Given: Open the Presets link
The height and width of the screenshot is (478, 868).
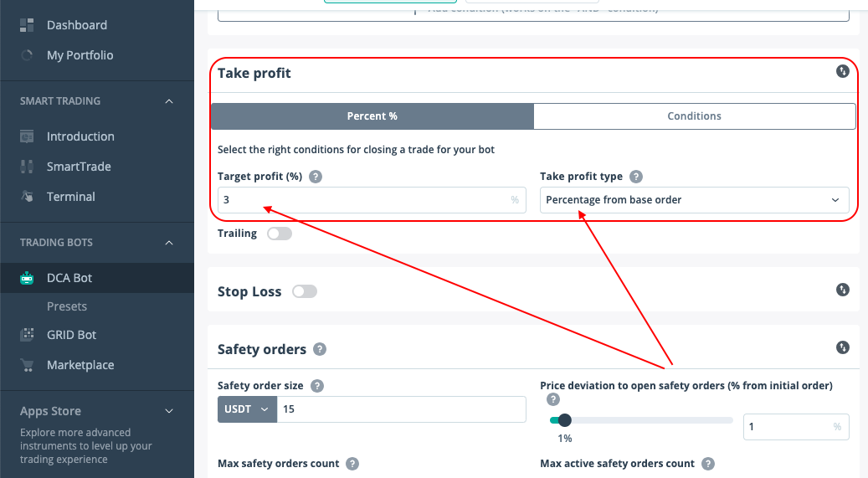Looking at the screenshot, I should click(67, 306).
